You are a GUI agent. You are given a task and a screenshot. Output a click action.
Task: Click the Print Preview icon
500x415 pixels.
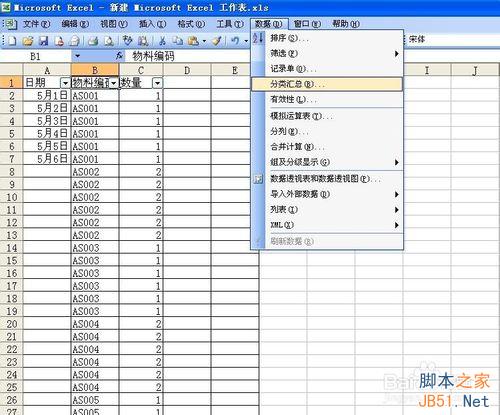[x=108, y=41]
